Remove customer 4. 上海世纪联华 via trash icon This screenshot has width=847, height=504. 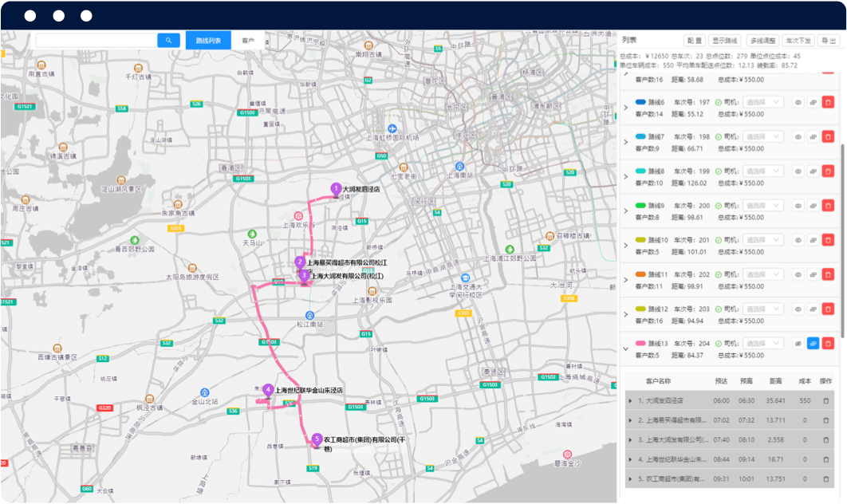tap(825, 459)
